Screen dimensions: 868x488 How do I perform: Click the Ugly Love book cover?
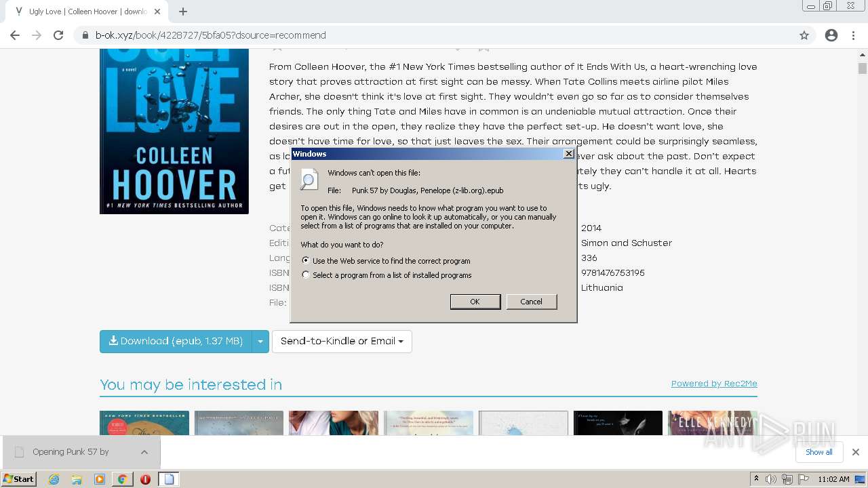174,131
